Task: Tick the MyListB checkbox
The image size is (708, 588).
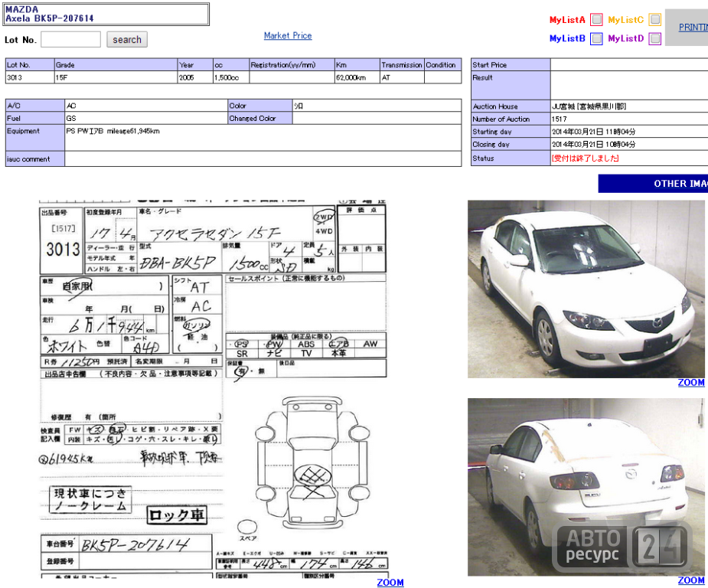Action: (x=596, y=38)
